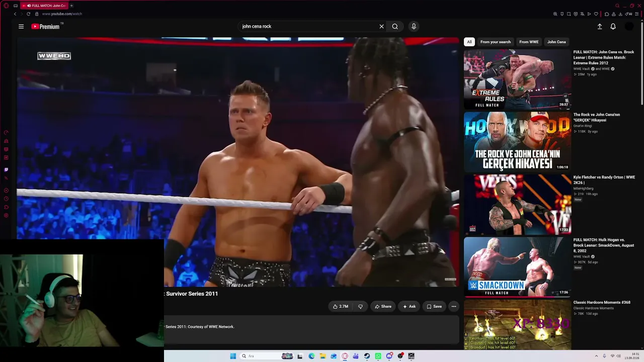This screenshot has width=644, height=362.
Task: Click the WWE video player to pause
Action: (238, 162)
